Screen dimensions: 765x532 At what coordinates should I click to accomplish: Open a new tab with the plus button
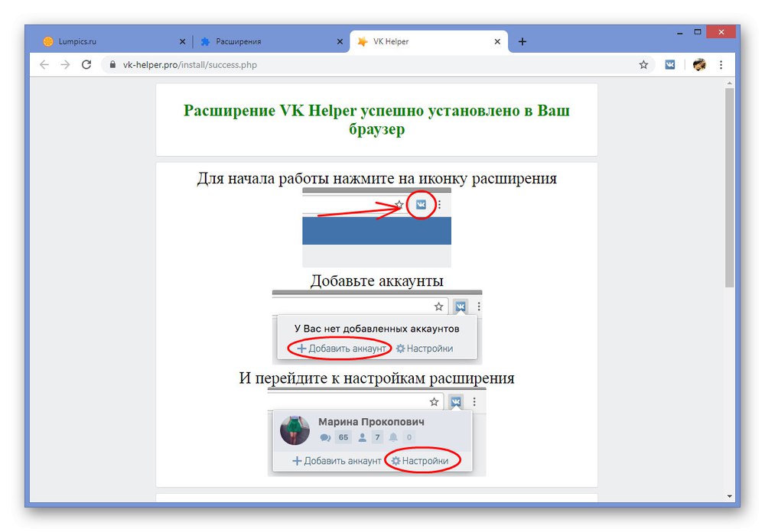[x=522, y=41]
